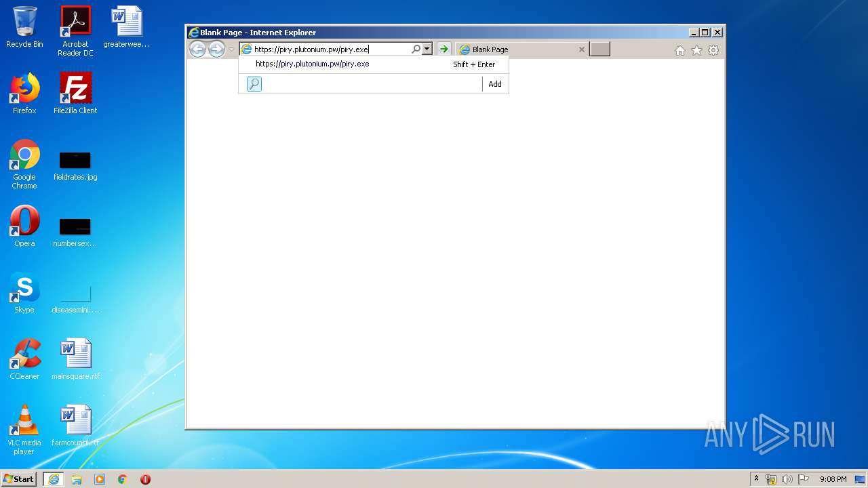The width and height of the screenshot is (868, 488).
Task: Open the recent pages dropdown arrow
Action: tap(231, 49)
